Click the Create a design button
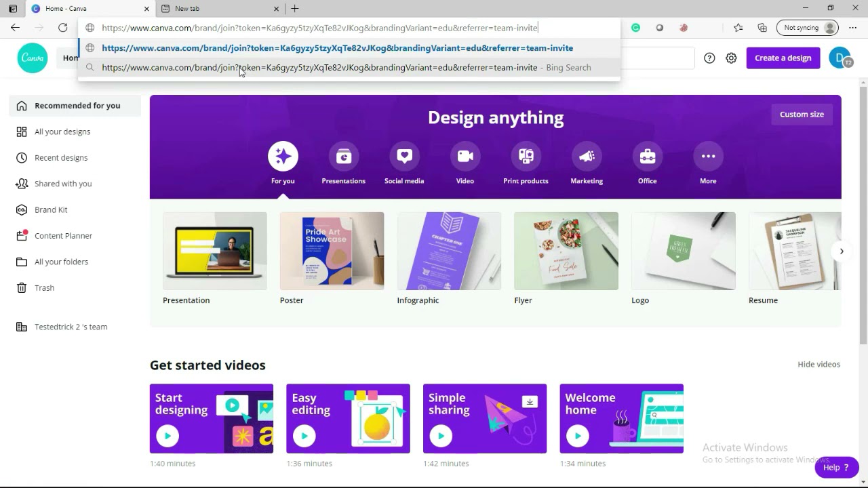The width and height of the screenshot is (868, 488). pos(783,58)
